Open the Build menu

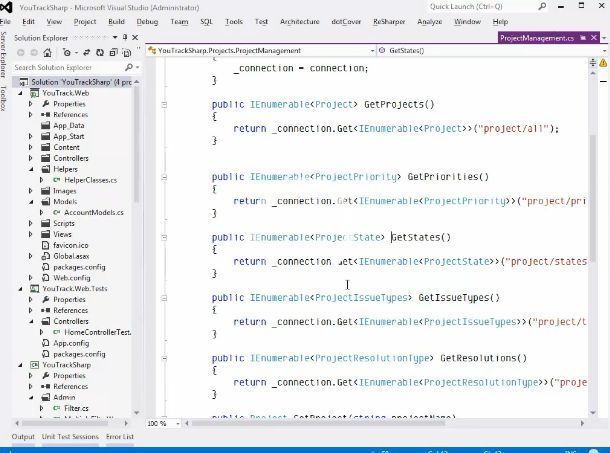[x=116, y=21]
